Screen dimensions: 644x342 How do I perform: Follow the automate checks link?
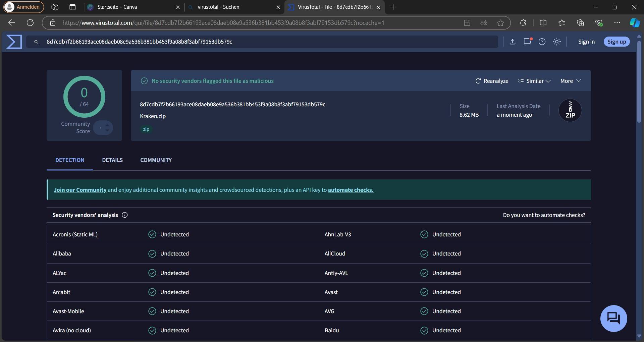tap(351, 190)
